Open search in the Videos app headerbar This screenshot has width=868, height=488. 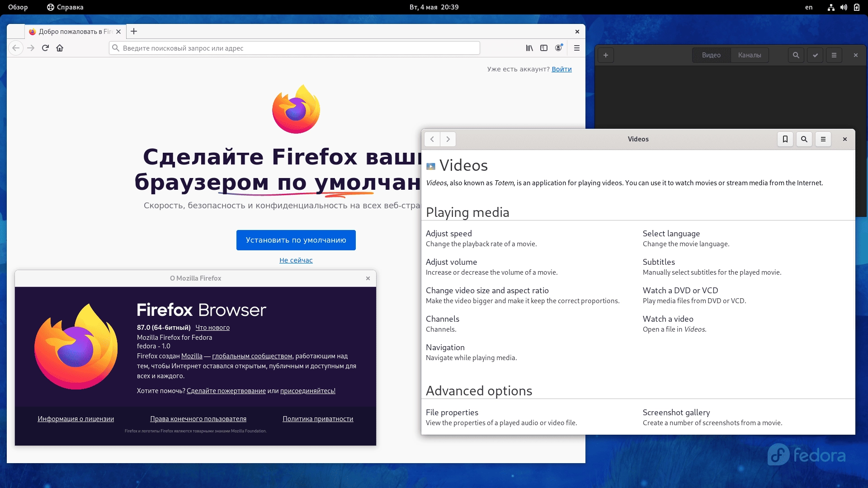[796, 55]
